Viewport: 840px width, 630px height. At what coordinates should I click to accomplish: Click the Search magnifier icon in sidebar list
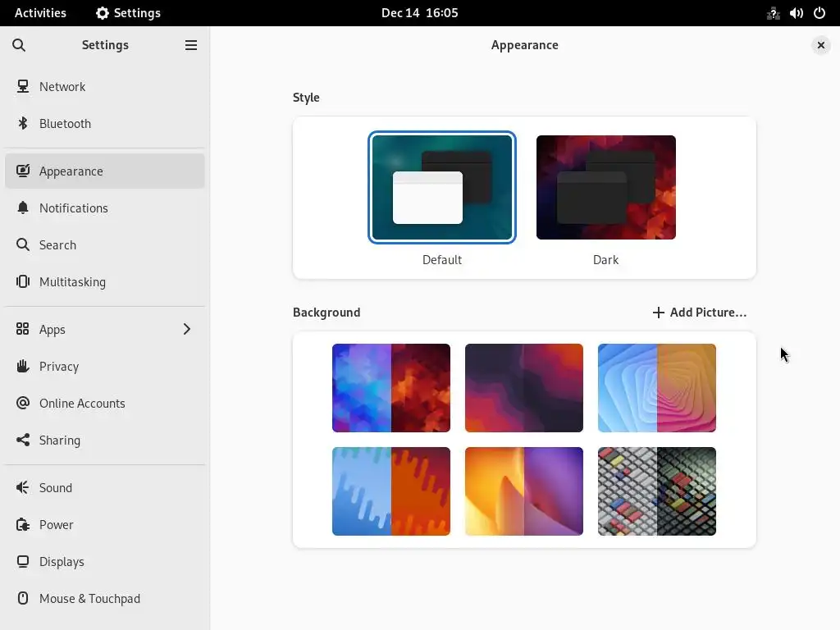click(22, 244)
